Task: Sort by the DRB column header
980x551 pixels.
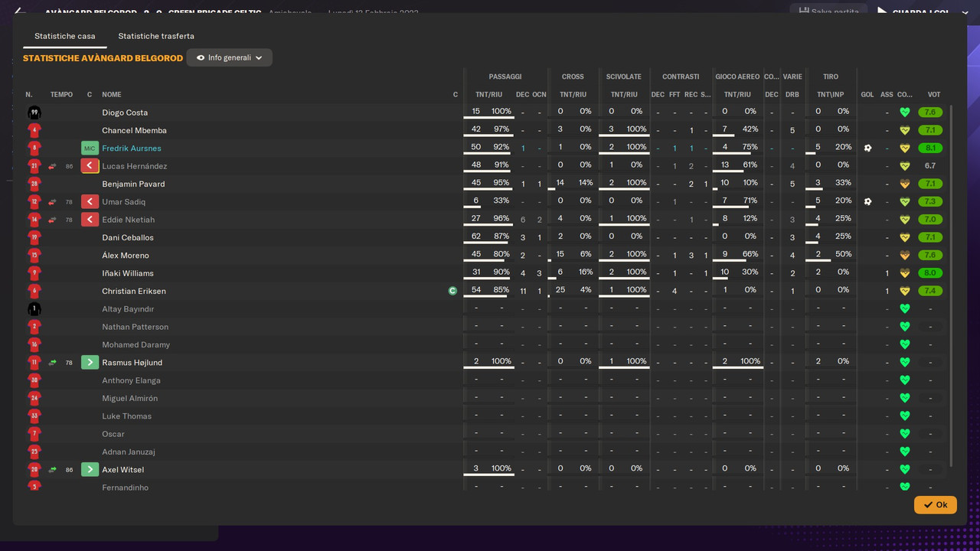Action: point(792,95)
